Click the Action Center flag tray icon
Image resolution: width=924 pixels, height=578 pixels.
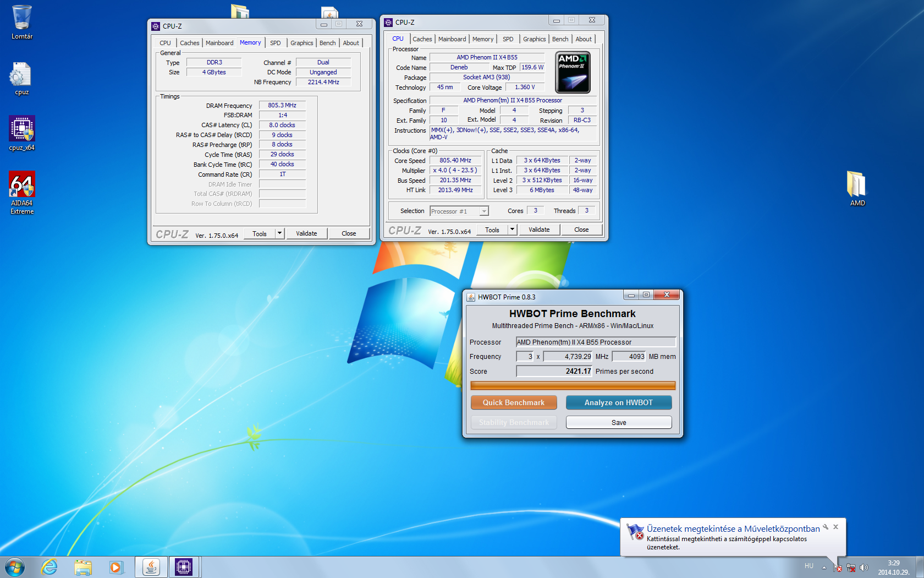(x=837, y=568)
